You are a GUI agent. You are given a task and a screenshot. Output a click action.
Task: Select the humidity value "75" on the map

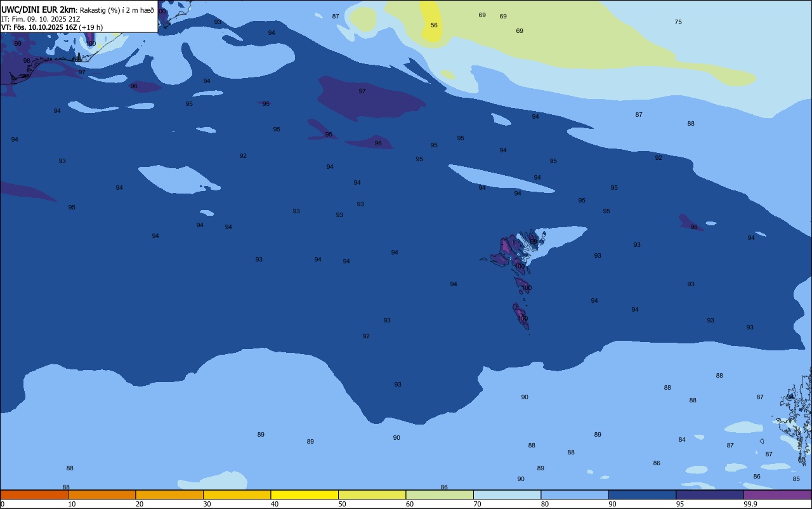678,22
